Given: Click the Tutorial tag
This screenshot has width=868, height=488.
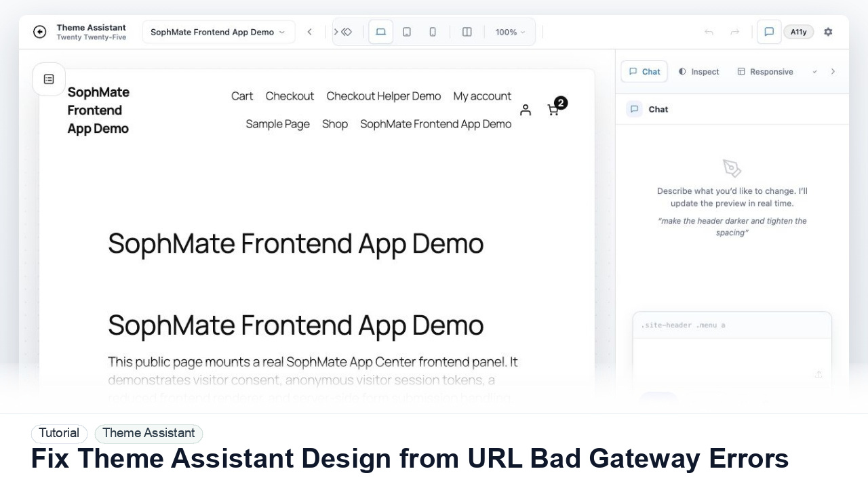Looking at the screenshot, I should (x=59, y=433).
